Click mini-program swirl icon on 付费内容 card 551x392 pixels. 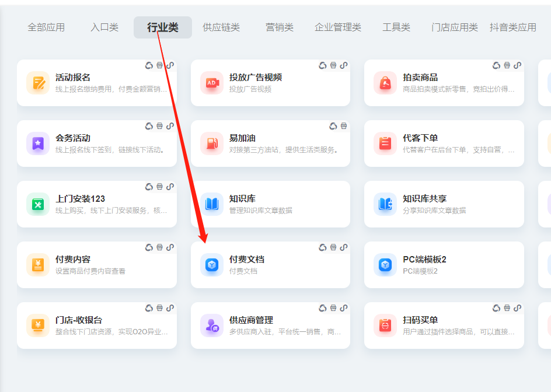(149, 247)
